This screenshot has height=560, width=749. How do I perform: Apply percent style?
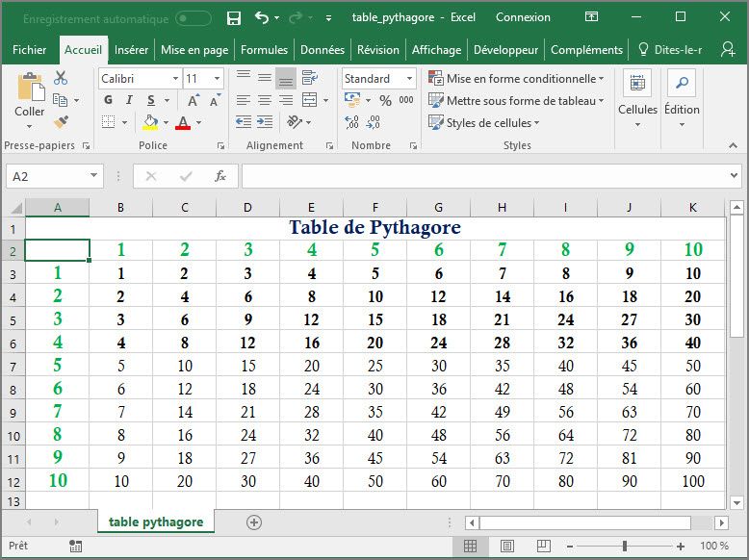(x=385, y=100)
